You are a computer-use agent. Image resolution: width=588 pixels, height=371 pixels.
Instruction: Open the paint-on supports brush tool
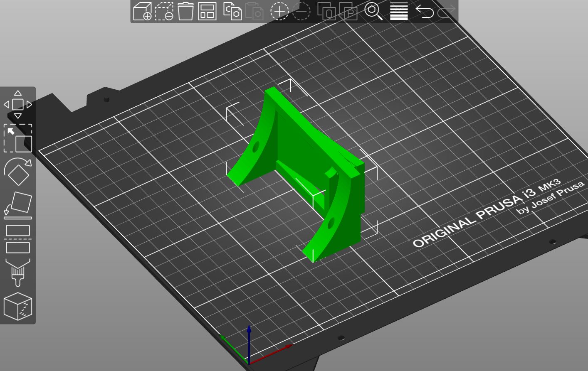coord(18,272)
